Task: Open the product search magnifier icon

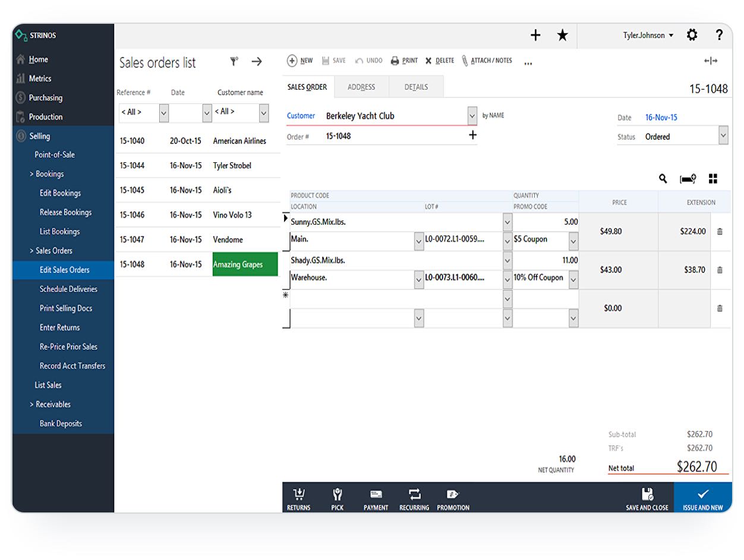Action: tap(662, 178)
